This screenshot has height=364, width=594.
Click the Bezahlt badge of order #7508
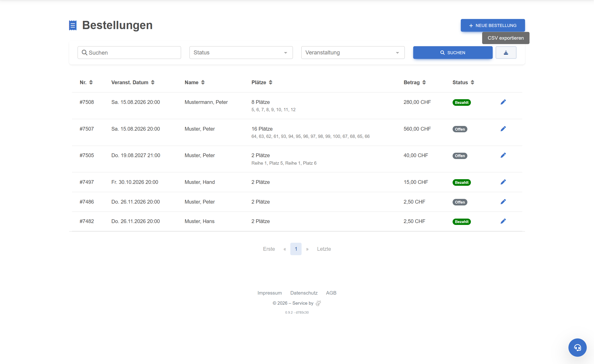pyautogui.click(x=462, y=102)
